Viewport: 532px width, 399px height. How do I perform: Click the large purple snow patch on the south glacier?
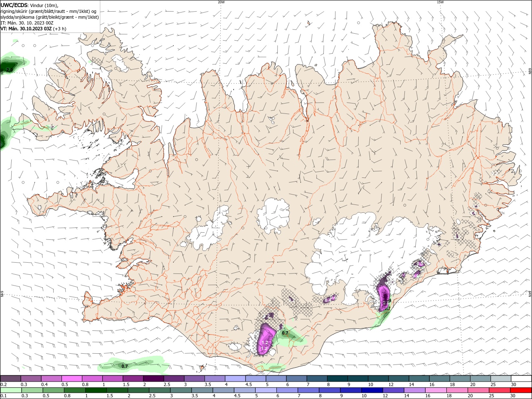[x=266, y=339]
